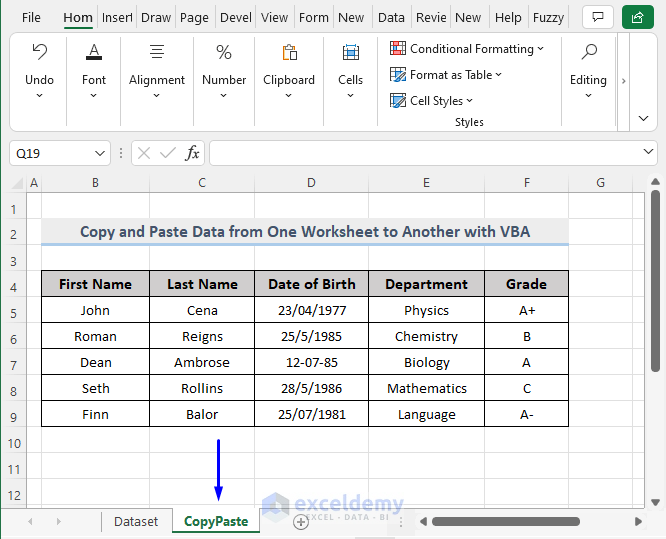
Task: Switch to the Dataset sheet tab
Action: [x=136, y=521]
